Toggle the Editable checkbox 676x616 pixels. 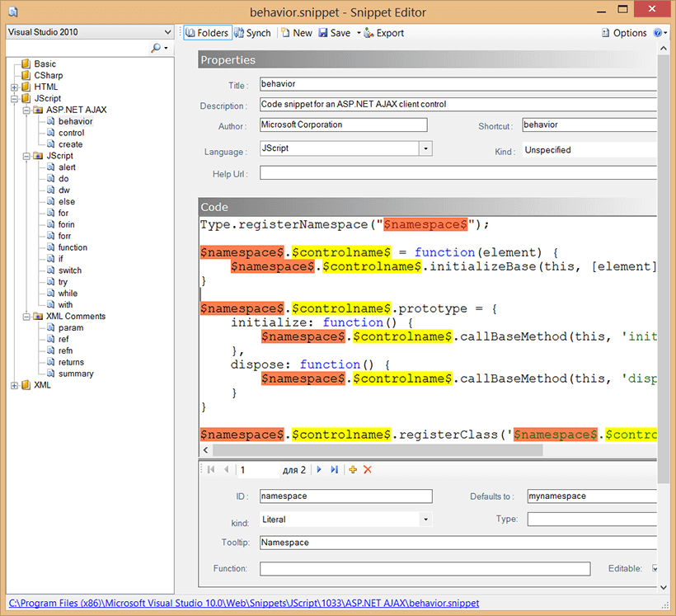coord(655,568)
